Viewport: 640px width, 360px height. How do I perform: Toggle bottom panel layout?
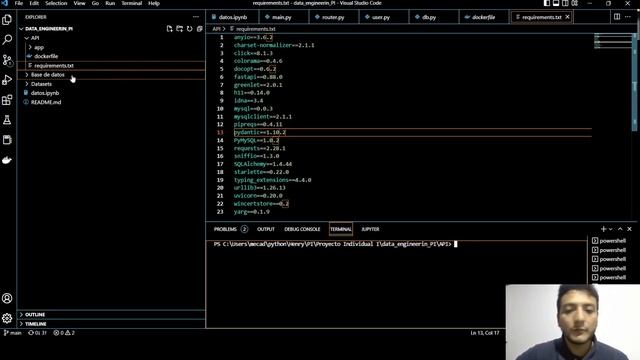[556, 3]
